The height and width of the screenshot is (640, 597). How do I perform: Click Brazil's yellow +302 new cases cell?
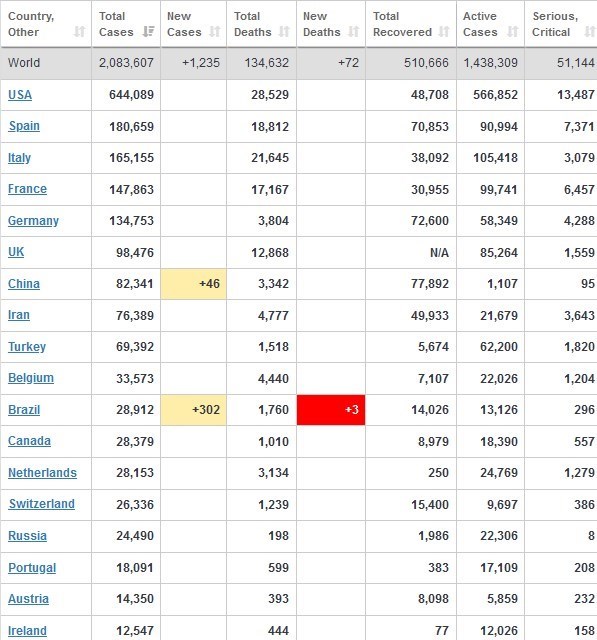tap(194, 410)
